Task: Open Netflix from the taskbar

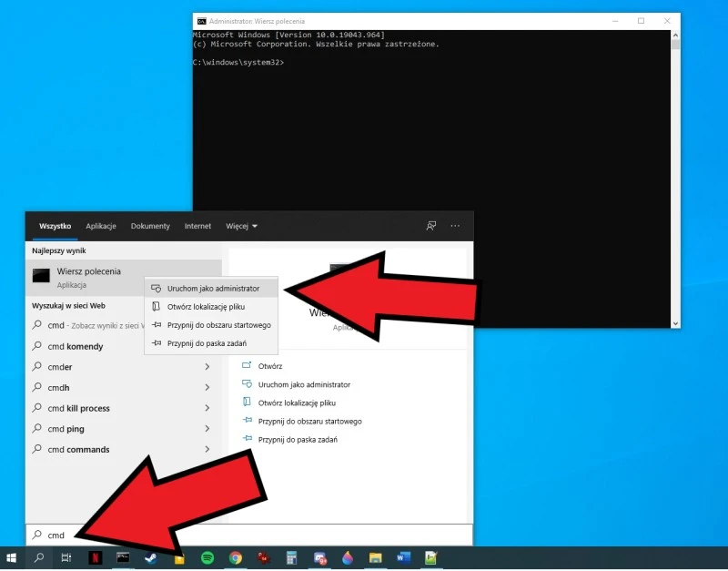Action: pos(95,556)
